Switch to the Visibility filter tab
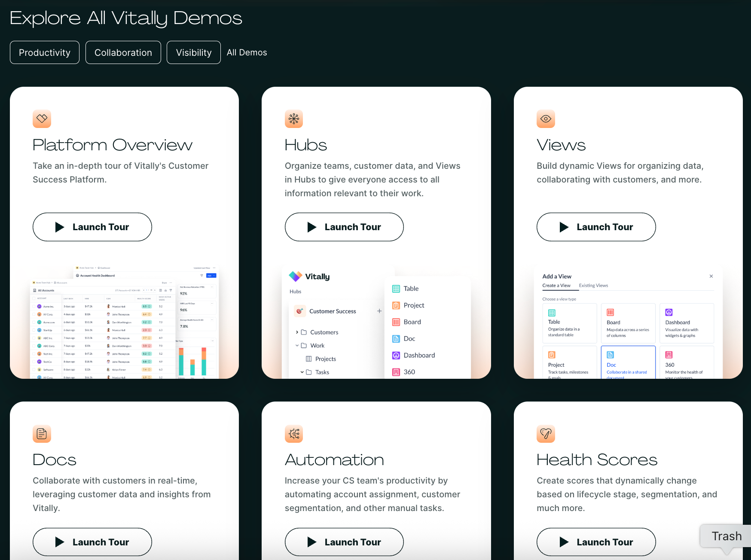The width and height of the screenshot is (751, 560). point(194,52)
